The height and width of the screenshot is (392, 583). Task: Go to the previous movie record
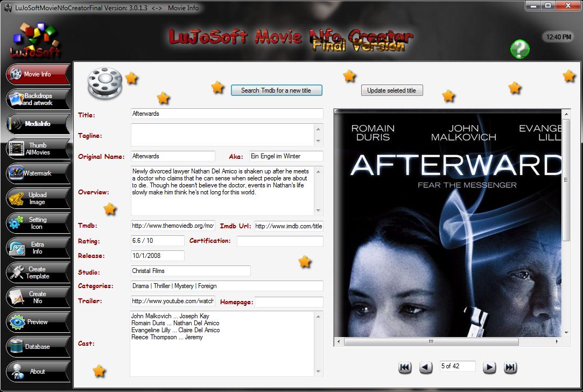426,367
